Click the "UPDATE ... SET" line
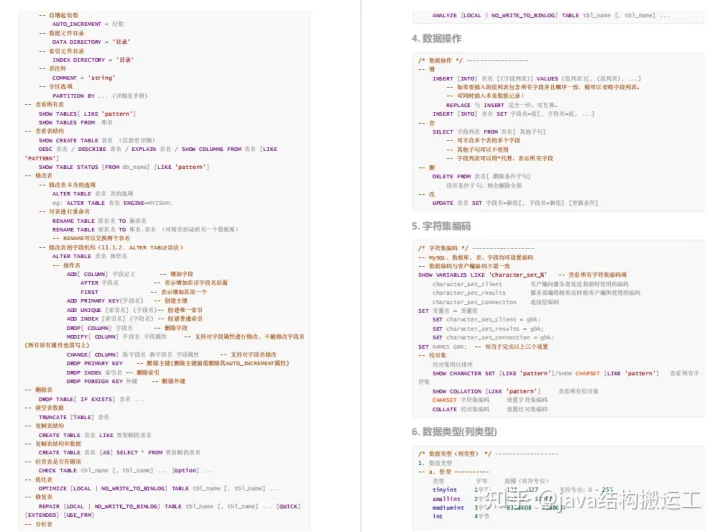 (x=515, y=203)
